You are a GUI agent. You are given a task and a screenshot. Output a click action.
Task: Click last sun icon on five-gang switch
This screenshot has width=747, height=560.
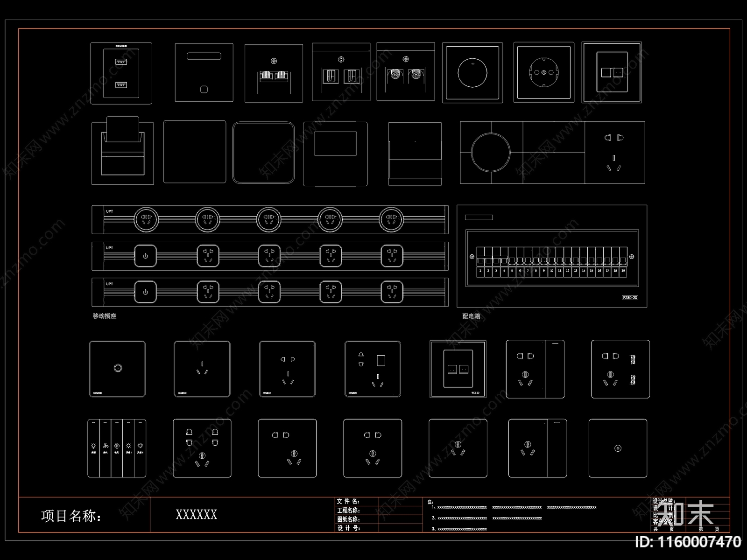point(140,446)
